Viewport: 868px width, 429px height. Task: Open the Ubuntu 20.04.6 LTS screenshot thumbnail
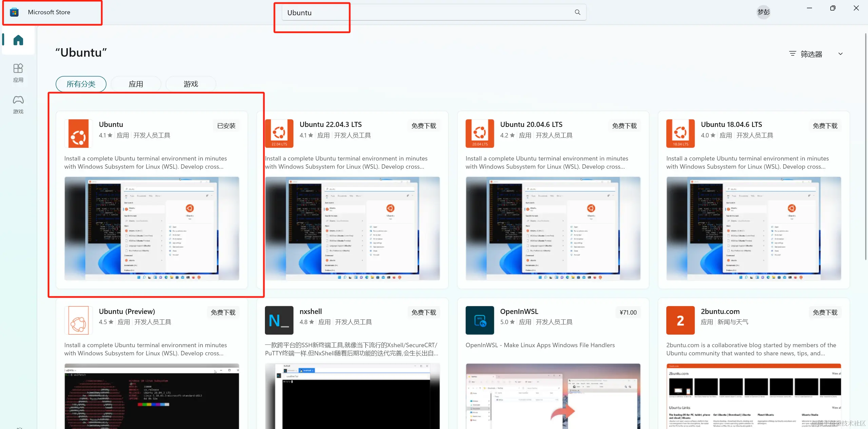coord(553,228)
